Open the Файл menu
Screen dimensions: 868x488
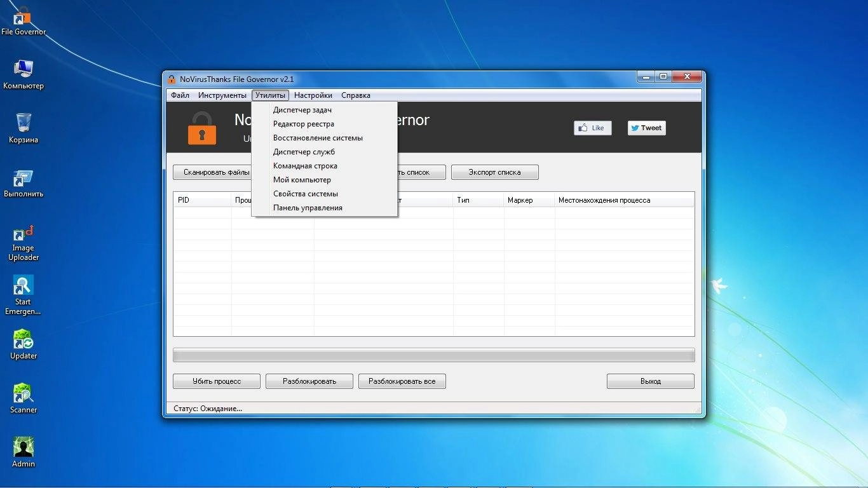(180, 95)
